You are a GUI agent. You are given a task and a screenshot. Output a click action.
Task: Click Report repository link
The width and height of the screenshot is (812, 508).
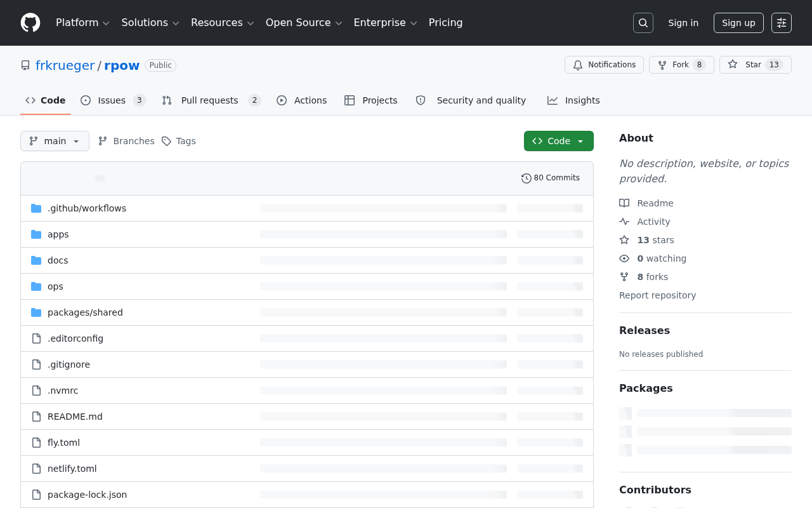(657, 295)
